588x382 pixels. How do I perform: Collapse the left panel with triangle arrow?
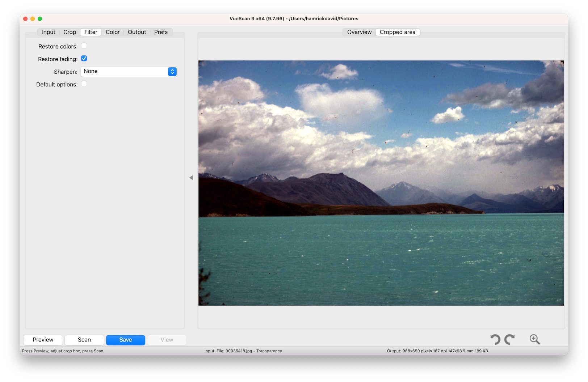pos(191,178)
